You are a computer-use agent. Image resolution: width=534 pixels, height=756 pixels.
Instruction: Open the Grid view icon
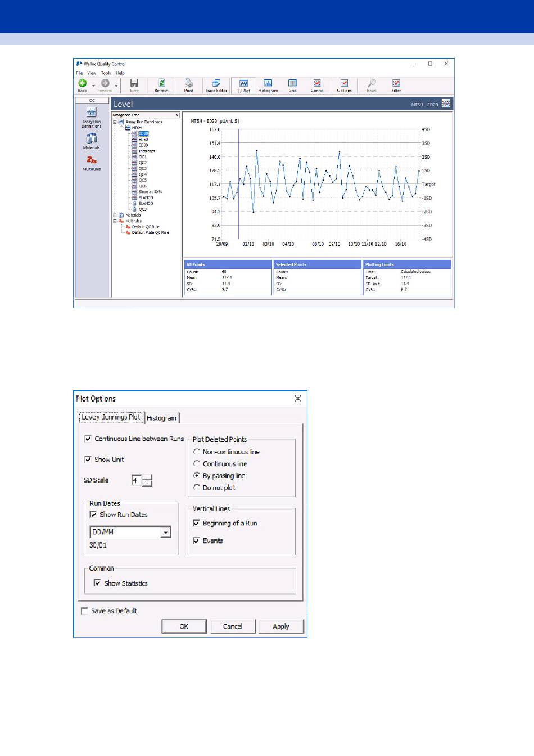coord(292,85)
